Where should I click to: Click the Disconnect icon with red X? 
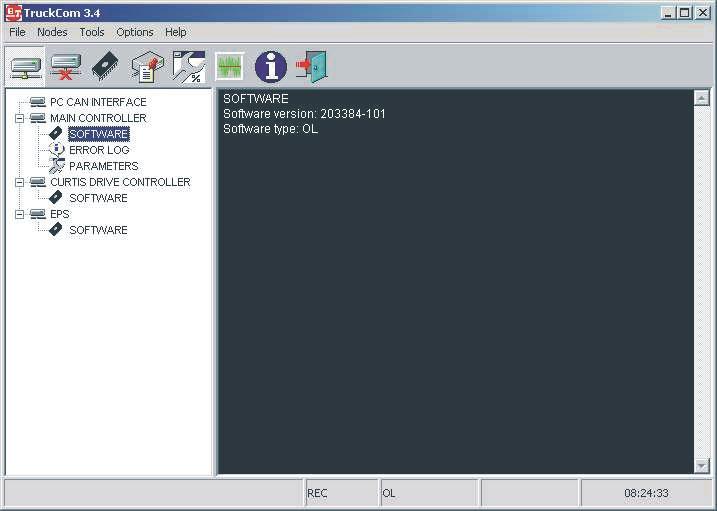pyautogui.click(x=66, y=67)
